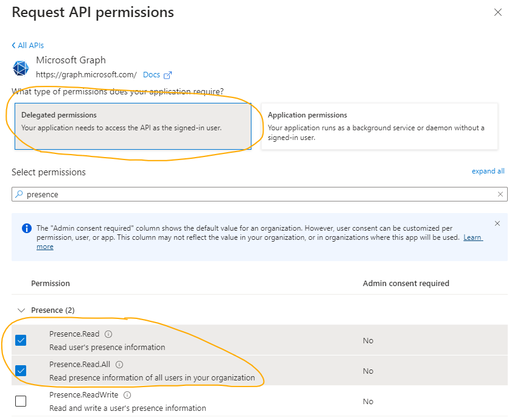Clear the permissions search box
The width and height of the screenshot is (512, 420).
(500, 194)
